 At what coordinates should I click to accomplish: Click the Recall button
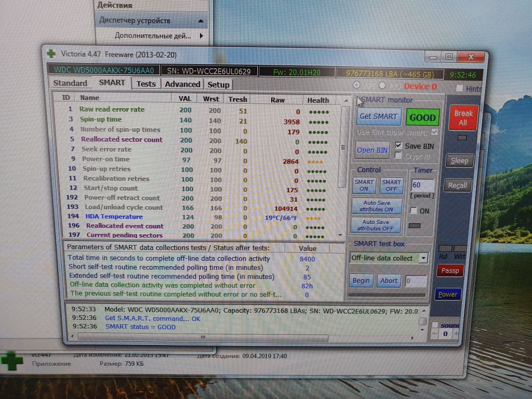457,185
